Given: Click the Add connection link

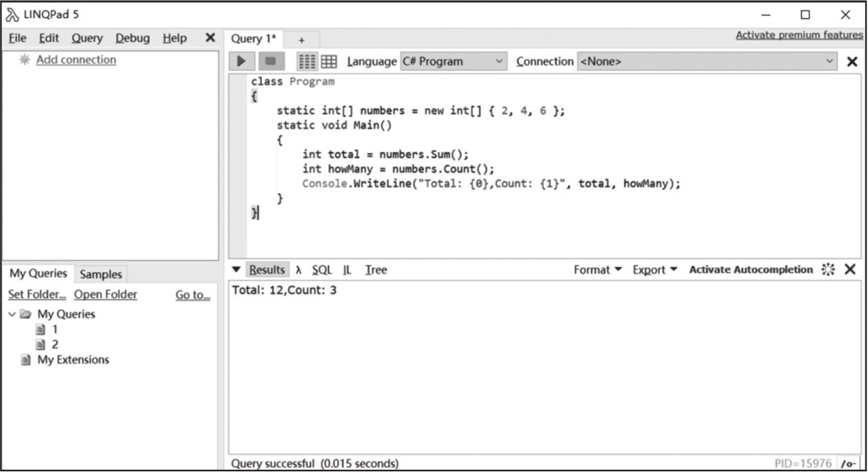Looking at the screenshot, I should tap(77, 59).
